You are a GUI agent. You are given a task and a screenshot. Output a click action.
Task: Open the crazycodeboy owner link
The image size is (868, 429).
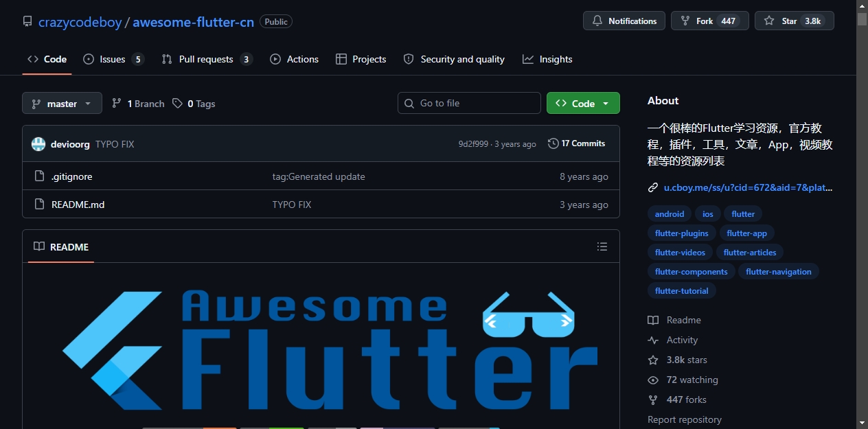tap(80, 21)
